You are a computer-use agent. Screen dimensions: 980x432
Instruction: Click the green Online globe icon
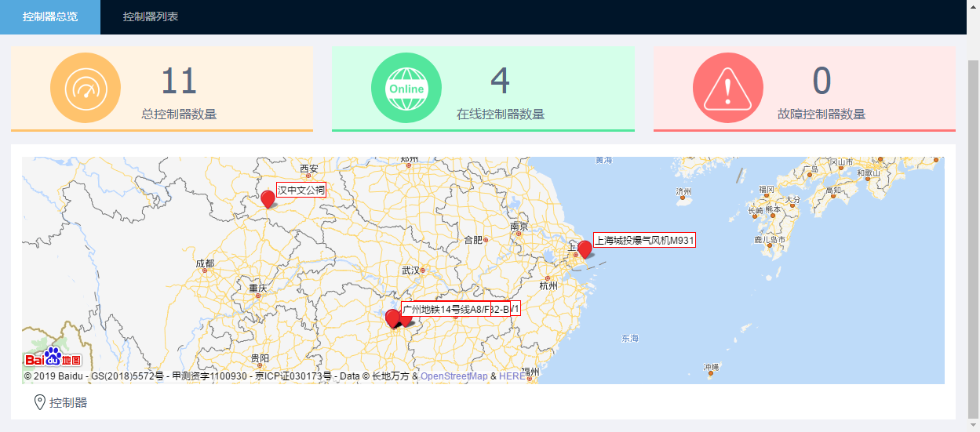406,88
